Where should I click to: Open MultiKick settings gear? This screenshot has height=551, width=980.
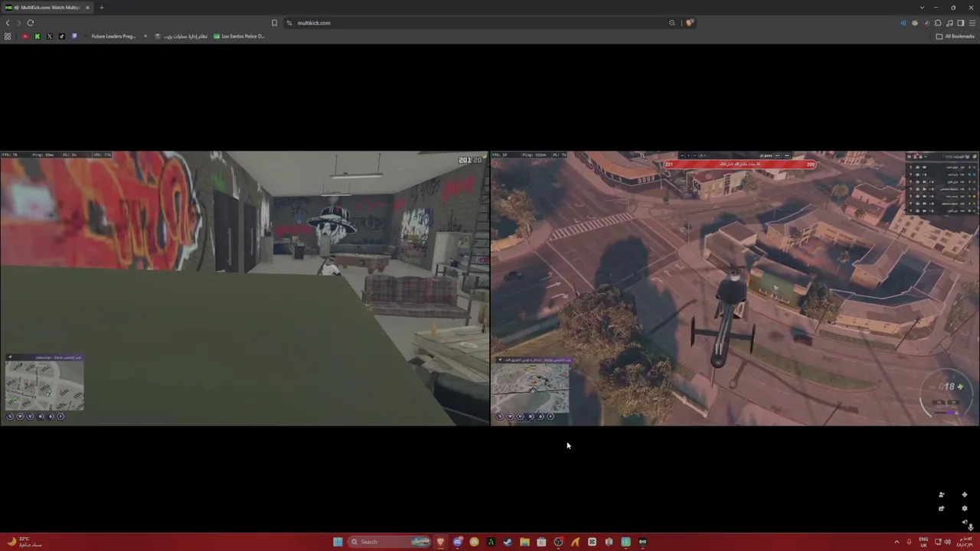click(x=965, y=508)
